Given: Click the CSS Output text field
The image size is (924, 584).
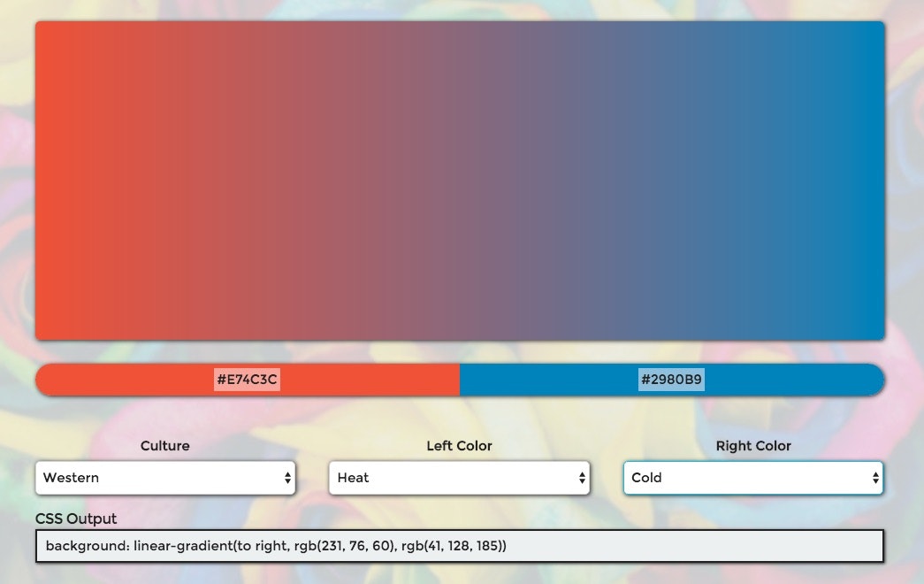Looking at the screenshot, I should coord(460,546).
